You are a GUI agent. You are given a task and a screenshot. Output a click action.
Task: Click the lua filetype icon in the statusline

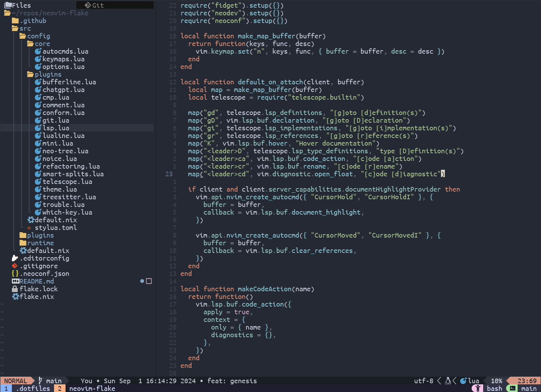coord(463,381)
